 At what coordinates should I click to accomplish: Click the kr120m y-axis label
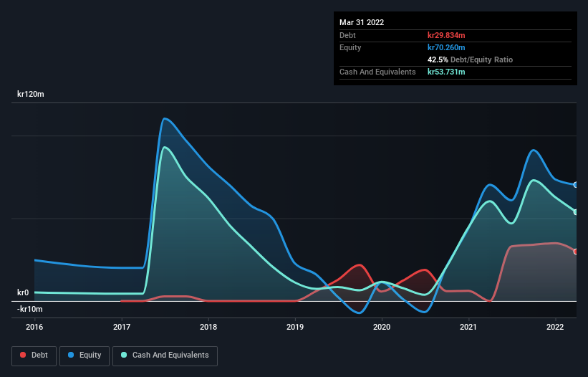(x=30, y=94)
